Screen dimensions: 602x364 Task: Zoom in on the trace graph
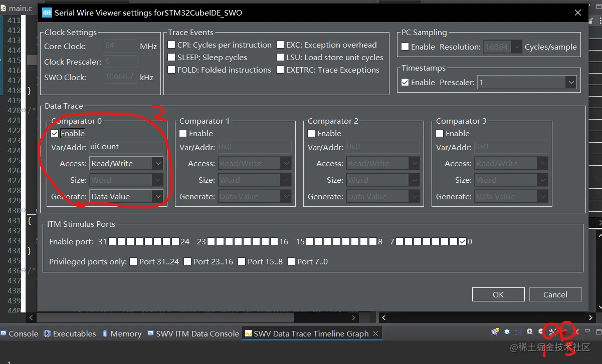(530, 332)
